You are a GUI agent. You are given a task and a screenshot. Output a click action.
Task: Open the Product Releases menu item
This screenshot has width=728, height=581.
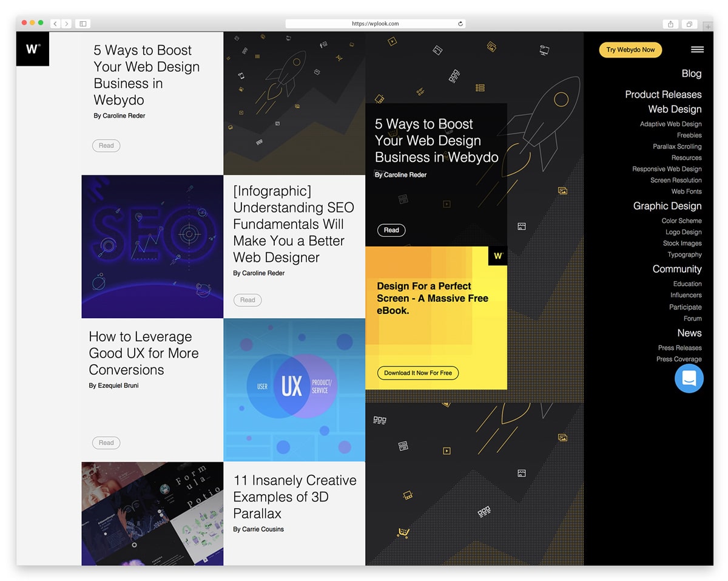click(x=663, y=94)
